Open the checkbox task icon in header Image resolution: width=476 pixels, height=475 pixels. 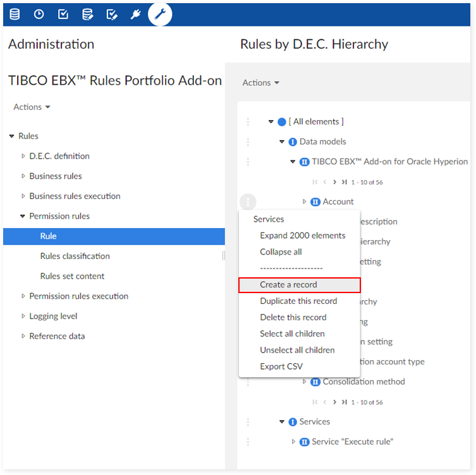(x=63, y=15)
